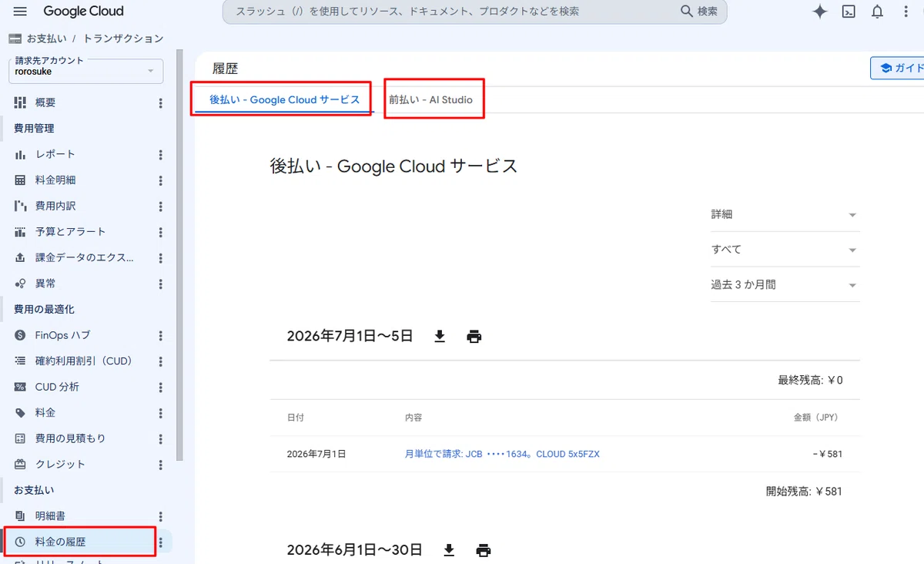Open Gemini sparkle assistant icon
The image size is (924, 564).
click(x=820, y=12)
